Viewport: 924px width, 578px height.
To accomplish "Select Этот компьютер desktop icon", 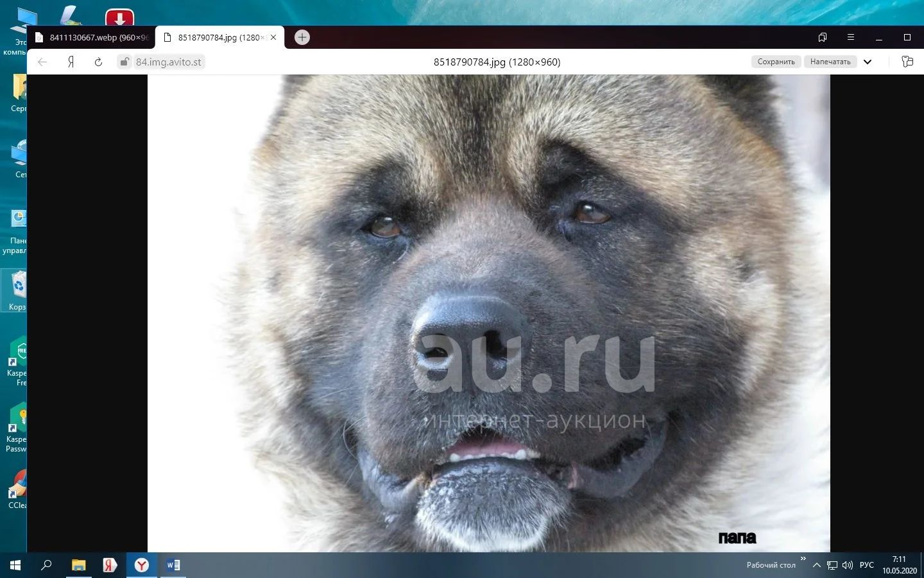I will coord(14,32).
